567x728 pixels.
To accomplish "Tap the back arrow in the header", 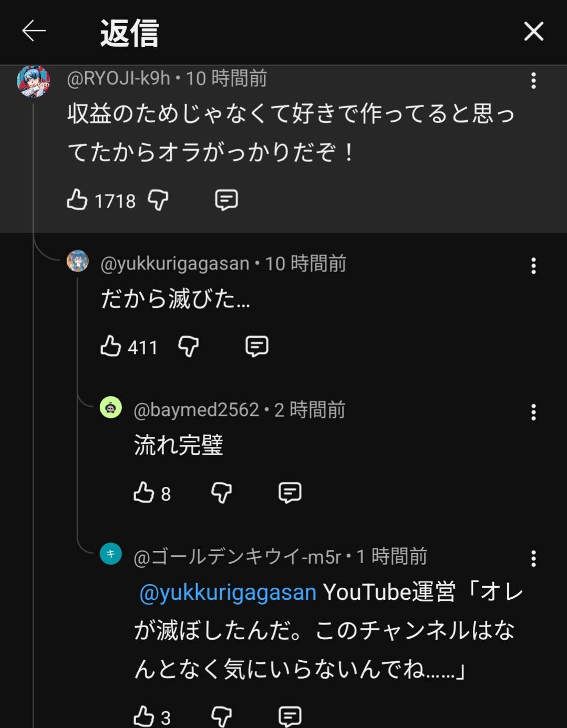I will coord(34,32).
